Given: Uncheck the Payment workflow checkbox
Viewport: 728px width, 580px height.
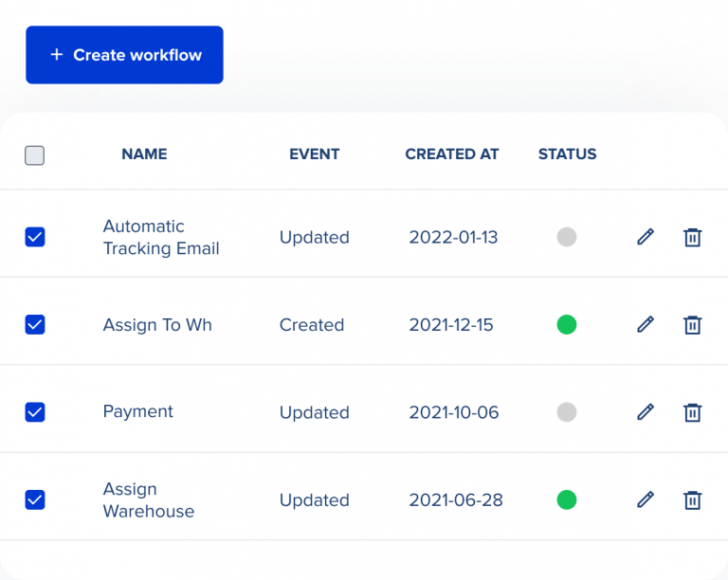Looking at the screenshot, I should tap(35, 412).
